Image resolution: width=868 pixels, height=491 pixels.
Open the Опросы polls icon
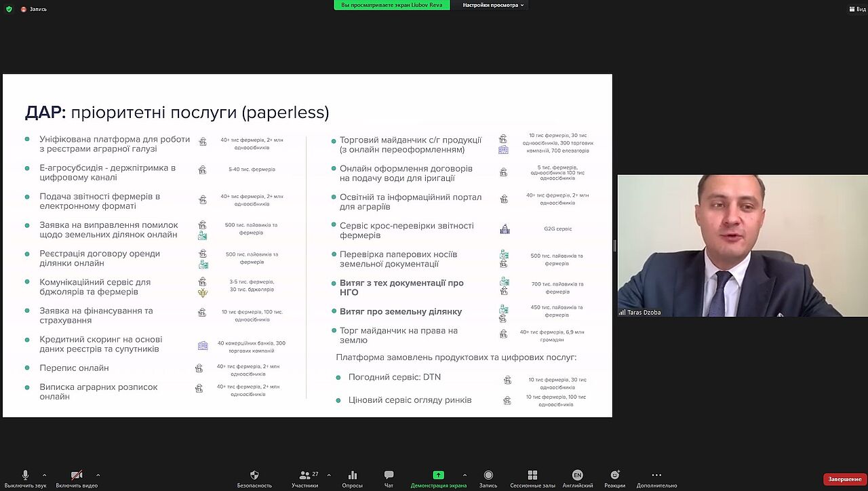pos(352,475)
